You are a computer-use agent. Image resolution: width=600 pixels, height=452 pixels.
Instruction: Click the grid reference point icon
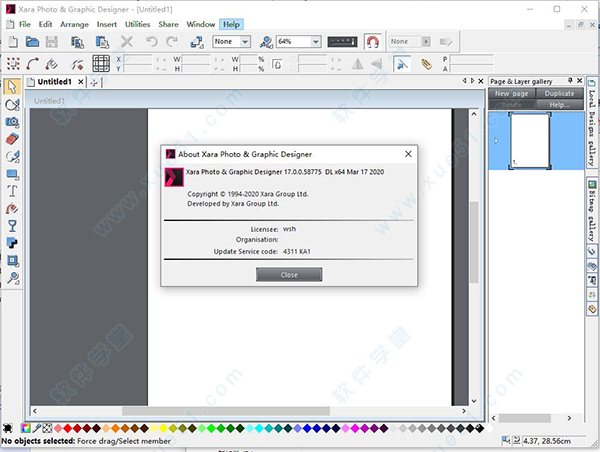coord(101,64)
